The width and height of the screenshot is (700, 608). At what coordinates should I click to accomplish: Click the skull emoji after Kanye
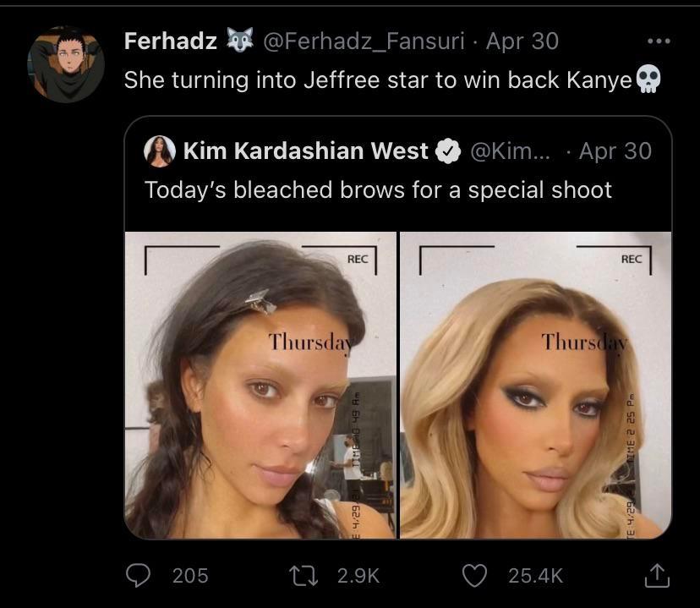(x=647, y=80)
